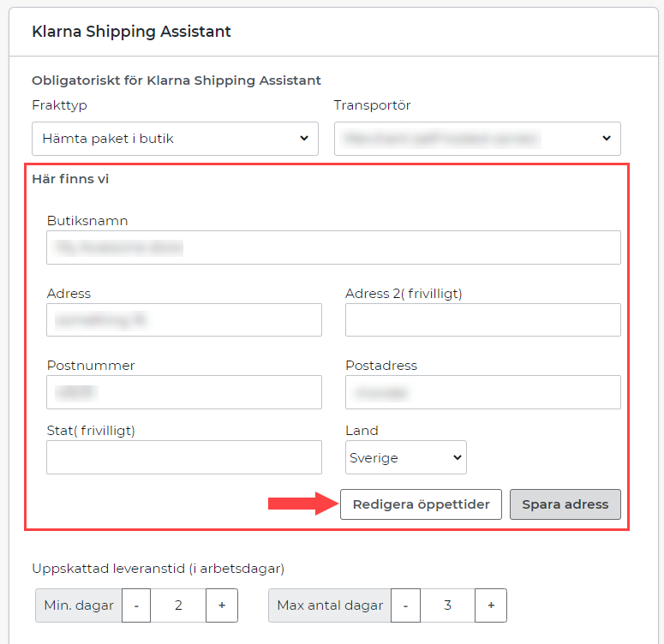The width and height of the screenshot is (664, 644).
Task: Click the Transportör dropdown arrow chevron
Action: click(607, 138)
